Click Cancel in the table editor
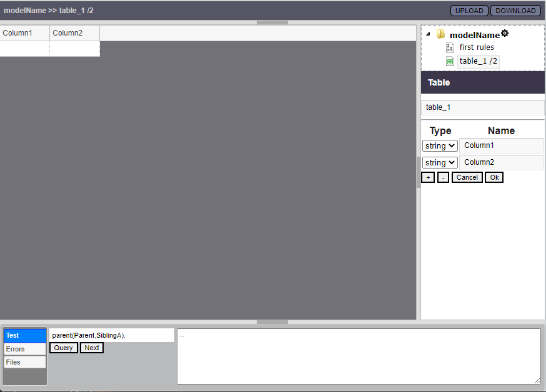546x392 pixels. point(467,177)
